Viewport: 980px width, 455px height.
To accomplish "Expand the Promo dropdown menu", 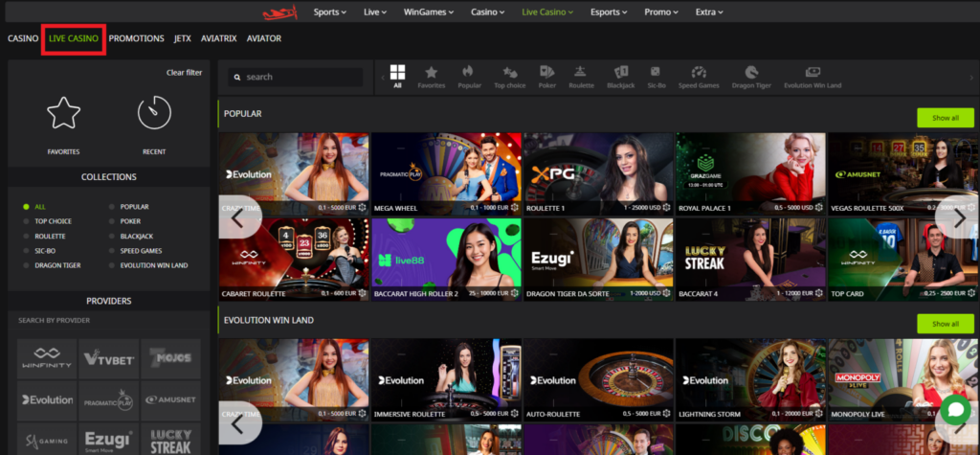I will [661, 11].
